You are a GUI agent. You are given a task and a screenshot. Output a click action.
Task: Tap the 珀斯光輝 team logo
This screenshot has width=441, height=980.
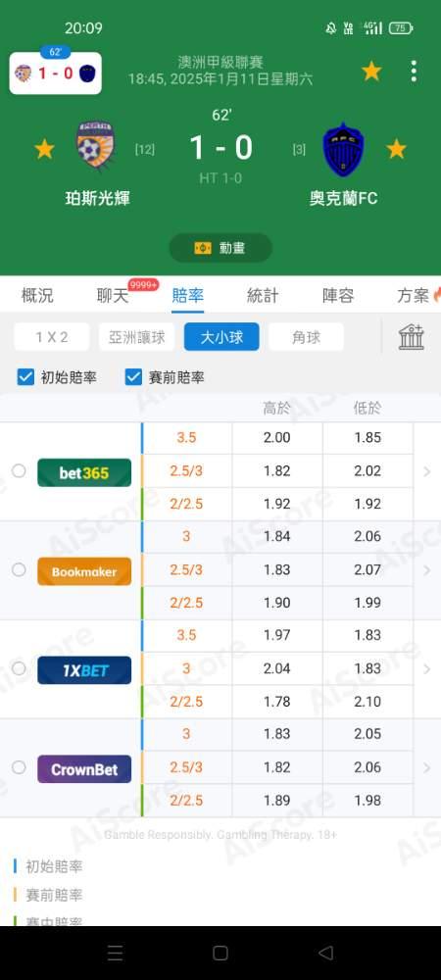96,149
